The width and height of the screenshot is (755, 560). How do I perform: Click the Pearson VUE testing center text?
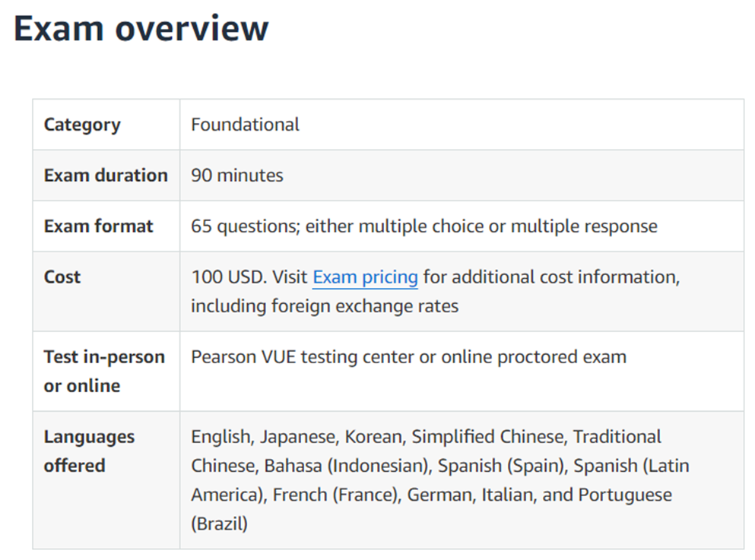tap(302, 357)
